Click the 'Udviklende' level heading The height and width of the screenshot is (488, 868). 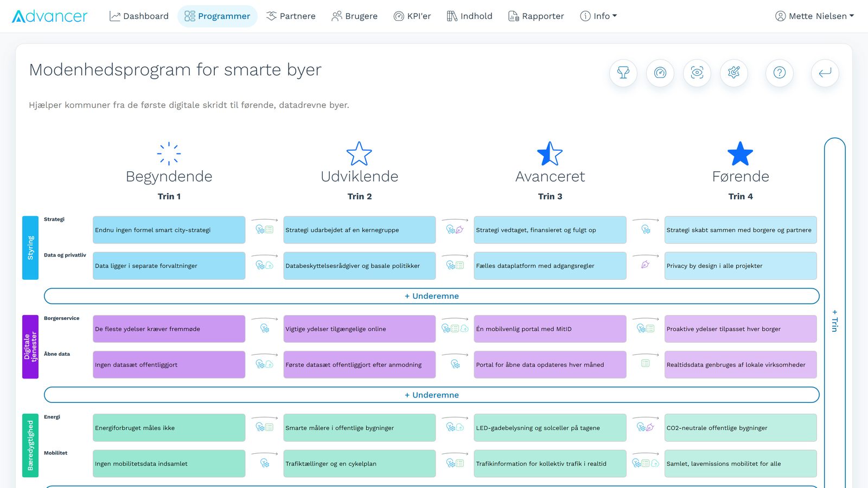click(360, 176)
